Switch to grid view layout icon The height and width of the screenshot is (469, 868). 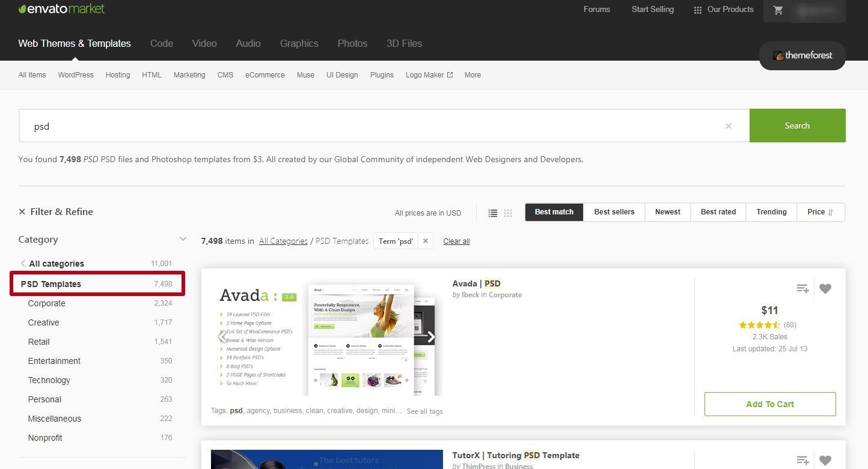(x=508, y=213)
